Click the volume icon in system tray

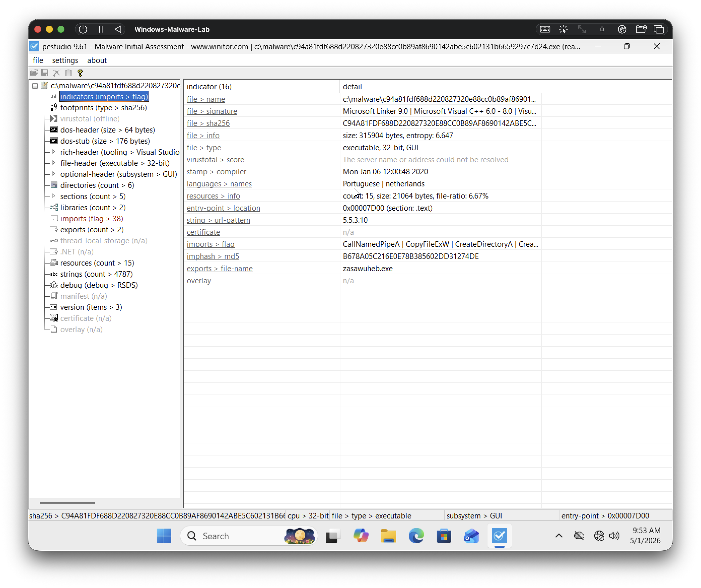pos(614,536)
